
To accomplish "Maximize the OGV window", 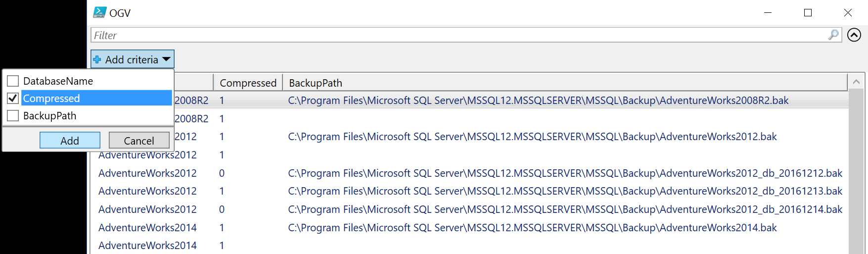I will 808,13.
